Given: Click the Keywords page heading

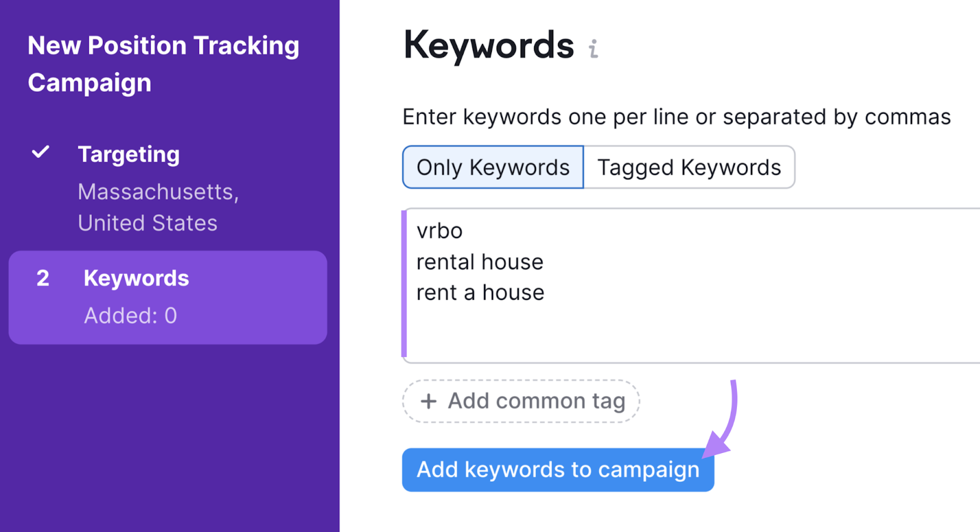Looking at the screenshot, I should click(489, 45).
